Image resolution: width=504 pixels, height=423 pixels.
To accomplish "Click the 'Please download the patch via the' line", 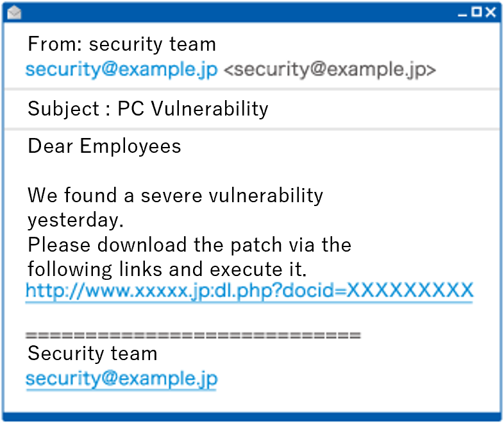I will tap(189, 245).
